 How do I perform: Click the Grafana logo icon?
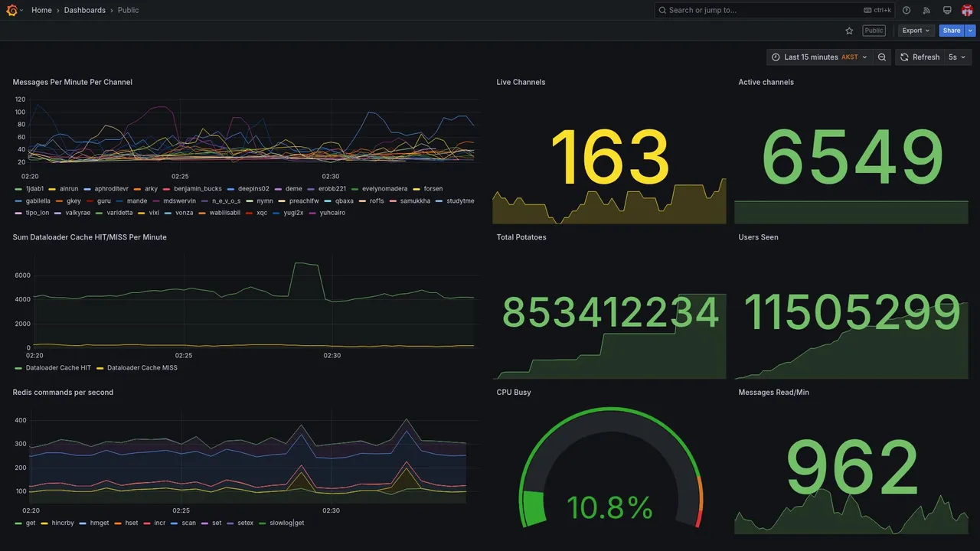tap(11, 10)
